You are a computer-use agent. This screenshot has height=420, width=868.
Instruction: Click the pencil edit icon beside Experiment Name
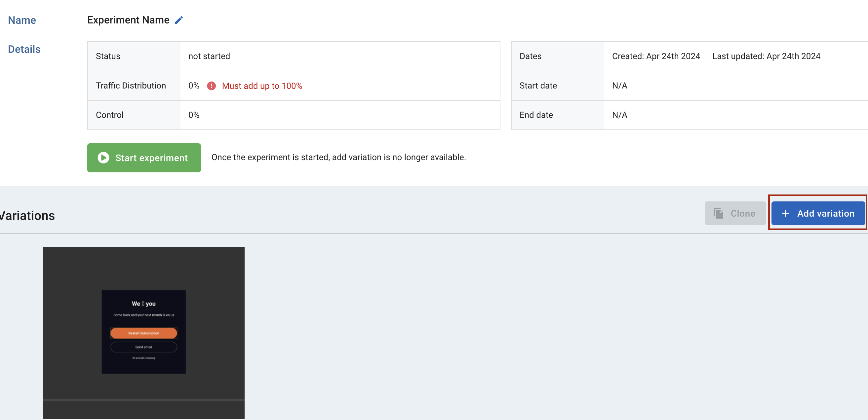pyautogui.click(x=178, y=20)
